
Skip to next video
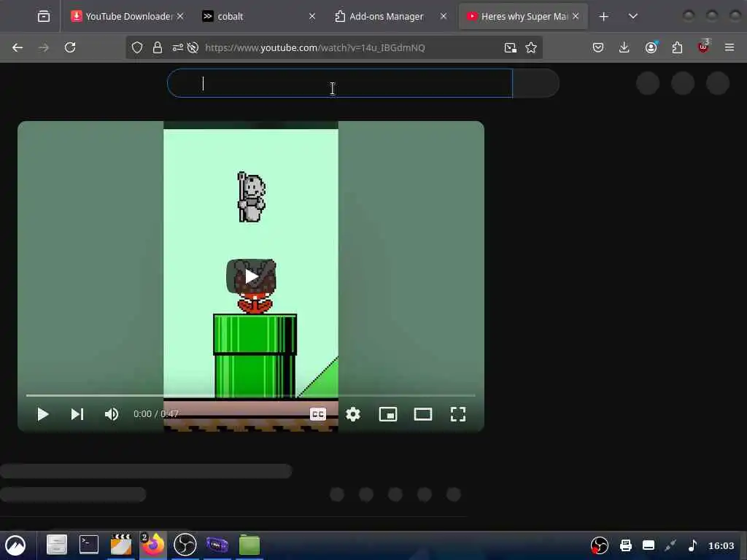[77, 414]
